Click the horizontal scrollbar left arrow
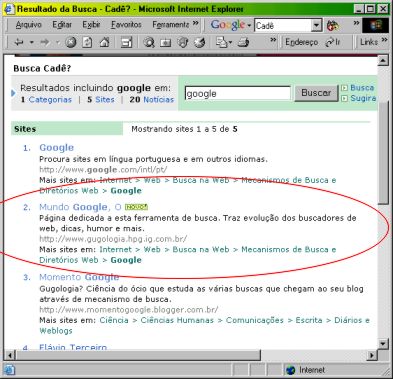Viewport: 393px width, 379px height. (10, 355)
